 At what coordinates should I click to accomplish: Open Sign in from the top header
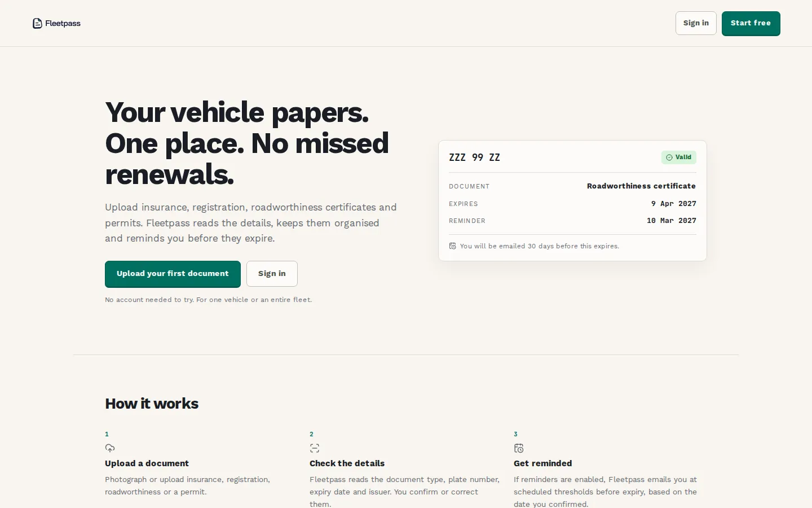(x=696, y=23)
